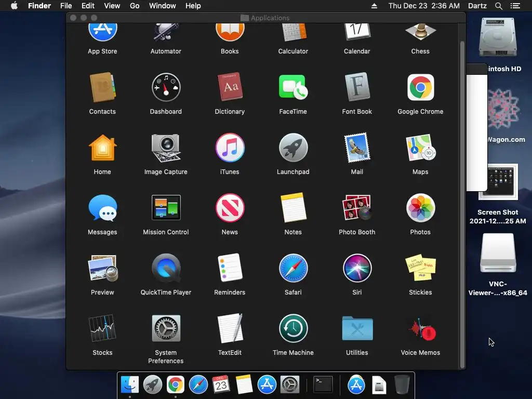The height and width of the screenshot is (399, 532).
Task: Select the TextEdit app icon
Action: coord(230,328)
